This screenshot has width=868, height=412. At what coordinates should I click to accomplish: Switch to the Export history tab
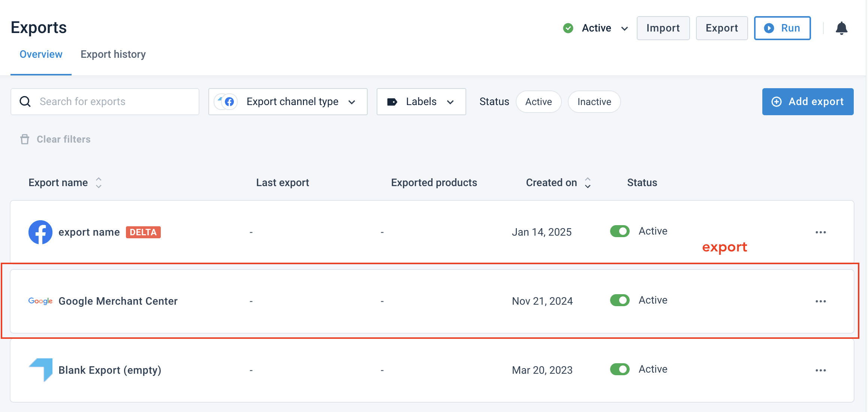click(x=113, y=54)
